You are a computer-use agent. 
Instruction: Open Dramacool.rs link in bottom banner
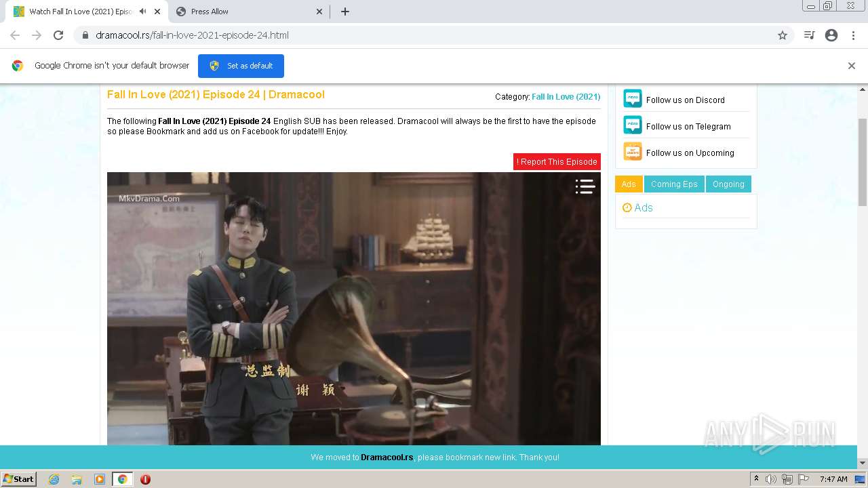pyautogui.click(x=387, y=457)
